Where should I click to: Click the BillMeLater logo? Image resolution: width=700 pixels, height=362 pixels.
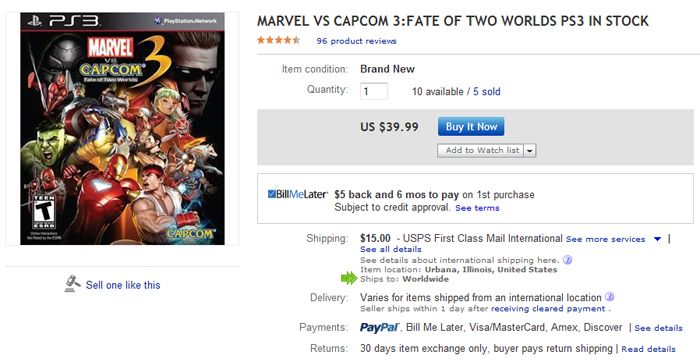[x=298, y=194]
